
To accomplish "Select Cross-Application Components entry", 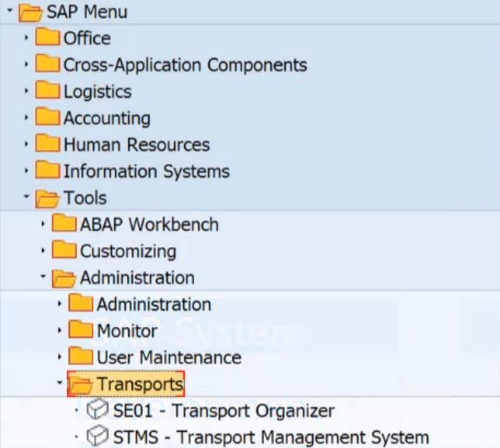I will click(185, 66).
